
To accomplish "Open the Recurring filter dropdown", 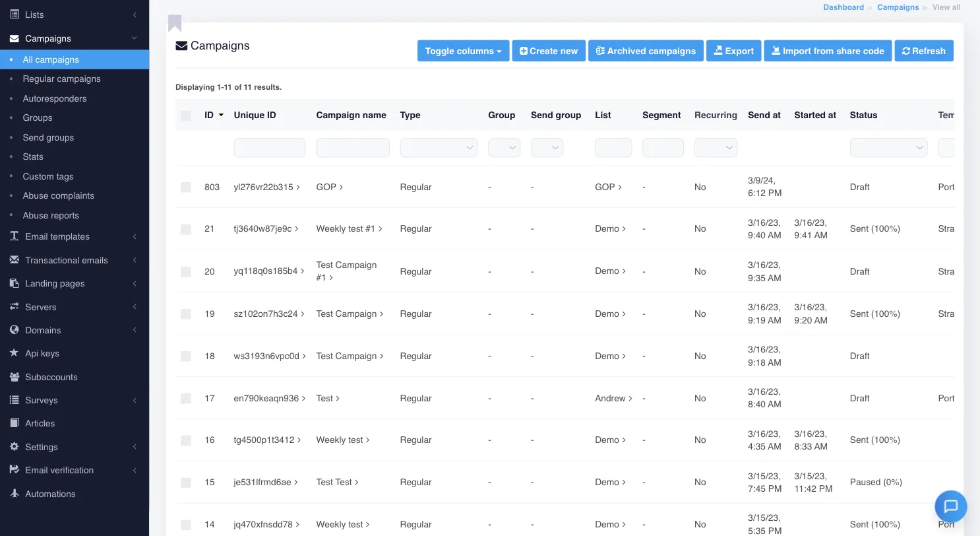I will 716,148.
